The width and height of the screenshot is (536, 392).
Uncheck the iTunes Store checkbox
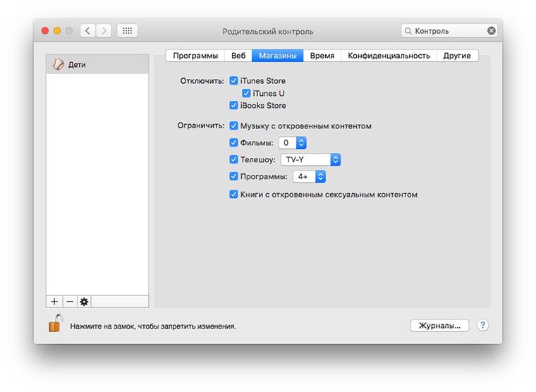pyautogui.click(x=233, y=80)
